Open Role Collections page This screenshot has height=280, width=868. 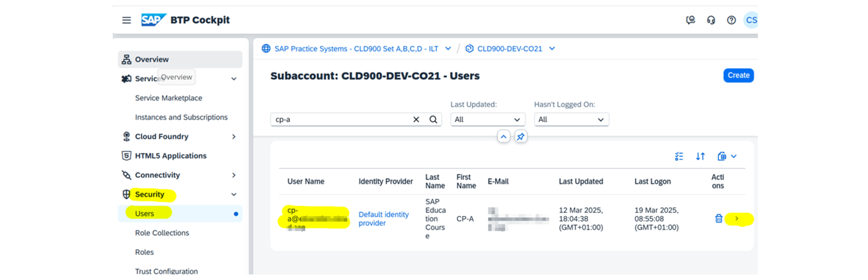pyautogui.click(x=162, y=233)
